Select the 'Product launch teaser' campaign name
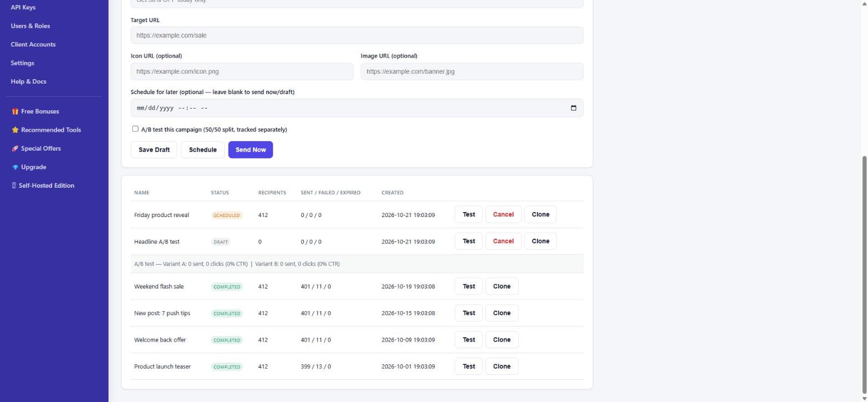 [x=162, y=367]
